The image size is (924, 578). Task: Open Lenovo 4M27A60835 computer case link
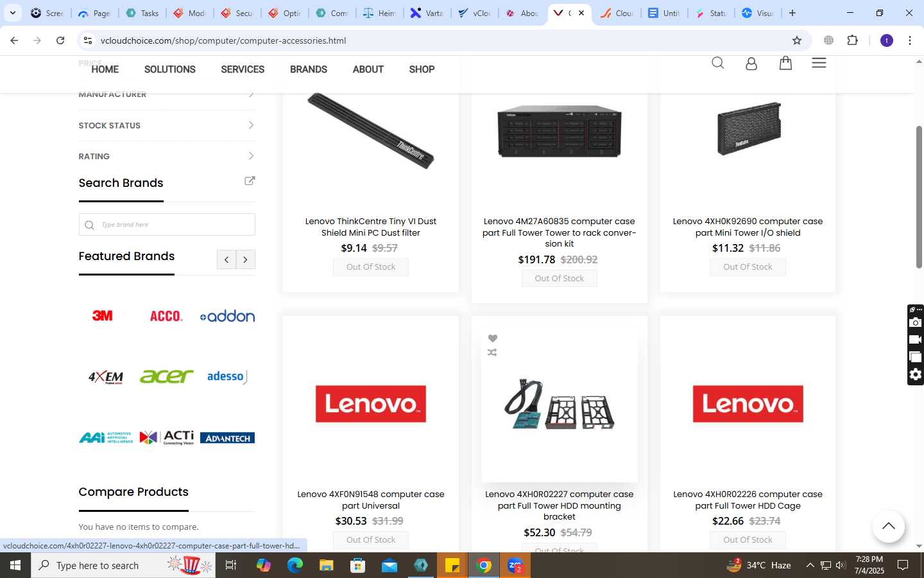[x=560, y=232]
